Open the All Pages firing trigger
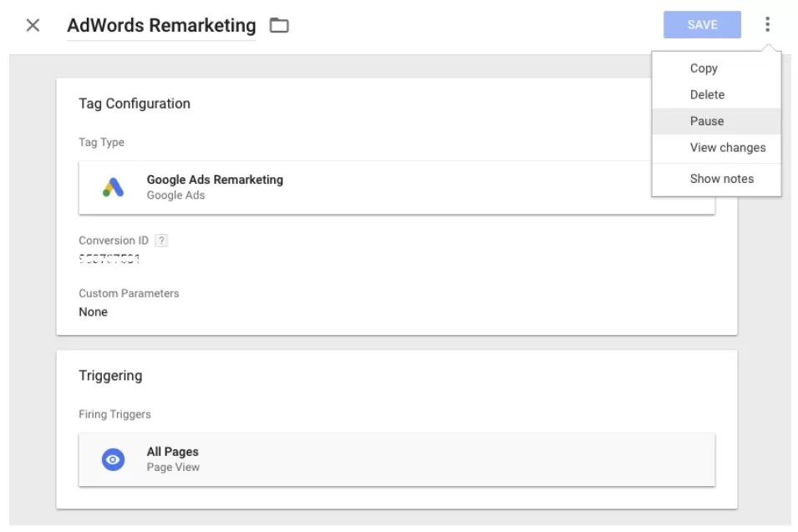Image resolution: width=798 pixels, height=532 pixels. click(251, 458)
